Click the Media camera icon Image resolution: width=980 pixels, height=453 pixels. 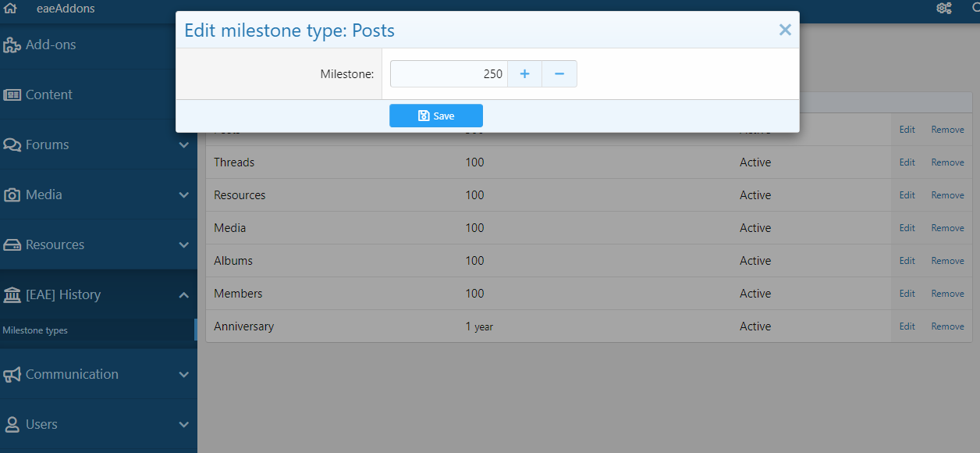tap(12, 195)
